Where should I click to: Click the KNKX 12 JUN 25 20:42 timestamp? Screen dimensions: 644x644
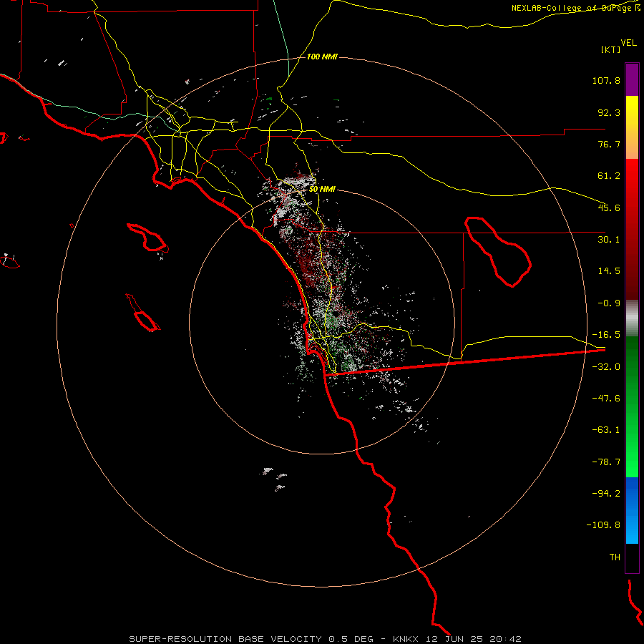coord(457,639)
